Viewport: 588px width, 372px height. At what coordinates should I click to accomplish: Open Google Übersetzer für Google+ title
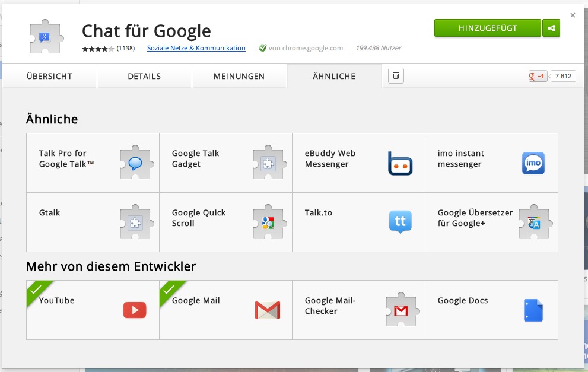(x=475, y=218)
